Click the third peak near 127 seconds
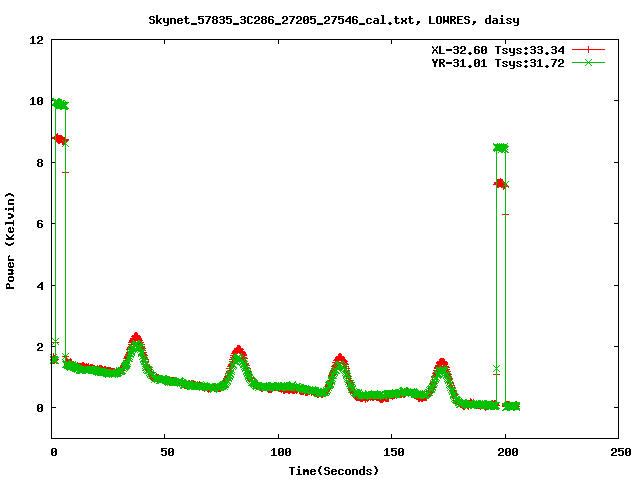640x480 pixels. 340,360
